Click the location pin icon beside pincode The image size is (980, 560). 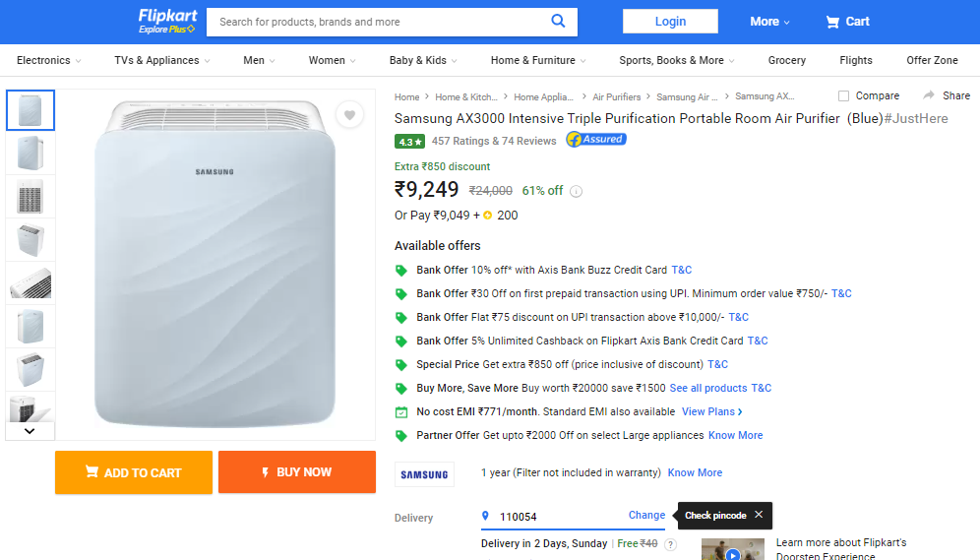(x=485, y=516)
